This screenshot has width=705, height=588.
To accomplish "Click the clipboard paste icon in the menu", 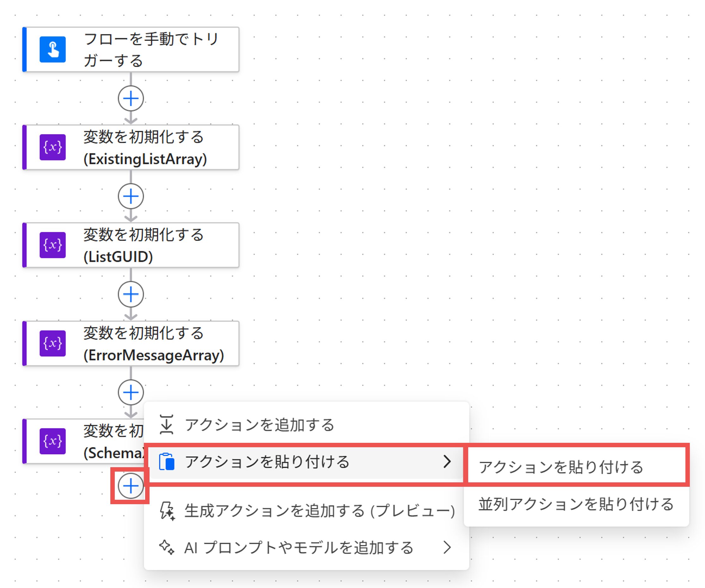I will coord(167,462).
